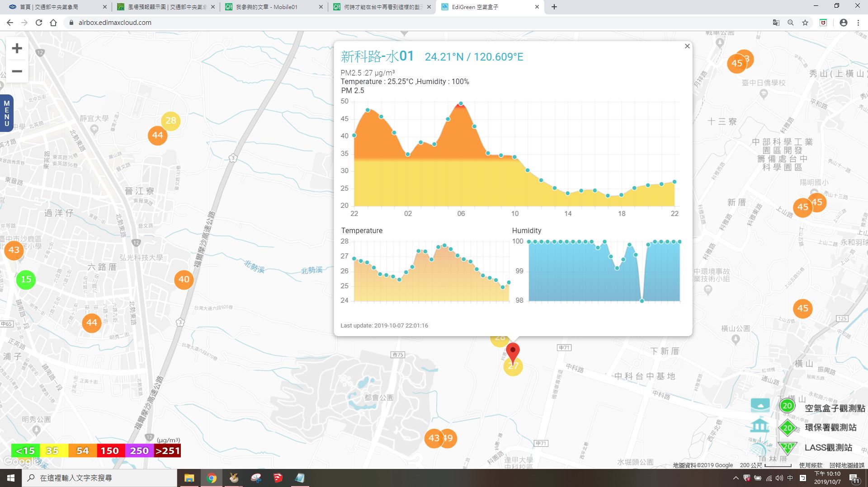
Task: Click the orange 54 legend swatch
Action: click(x=82, y=451)
